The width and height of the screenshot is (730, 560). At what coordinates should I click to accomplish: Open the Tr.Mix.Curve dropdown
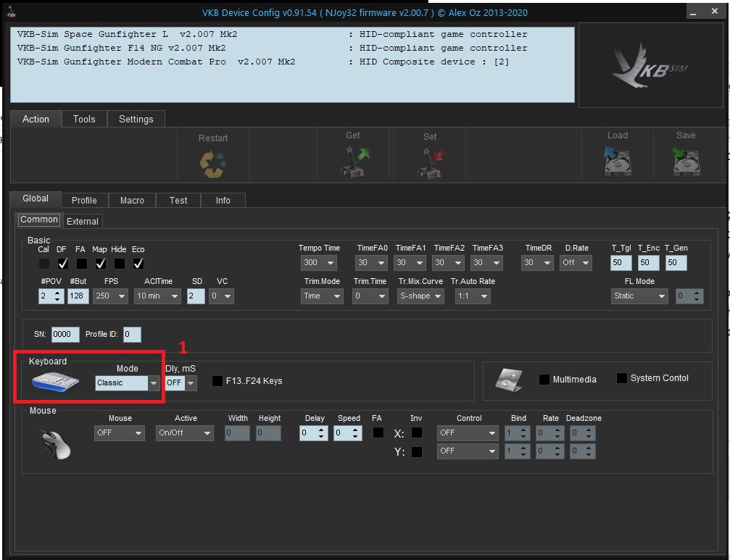tap(421, 296)
